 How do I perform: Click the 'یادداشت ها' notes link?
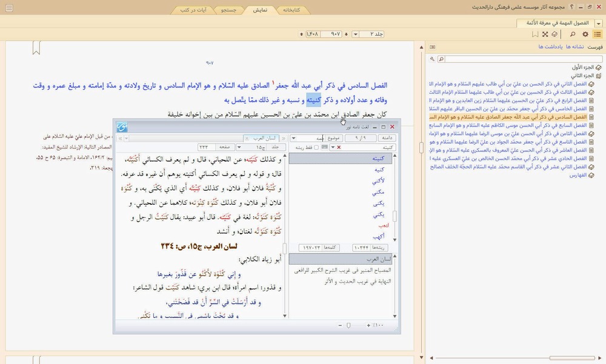[551, 47]
